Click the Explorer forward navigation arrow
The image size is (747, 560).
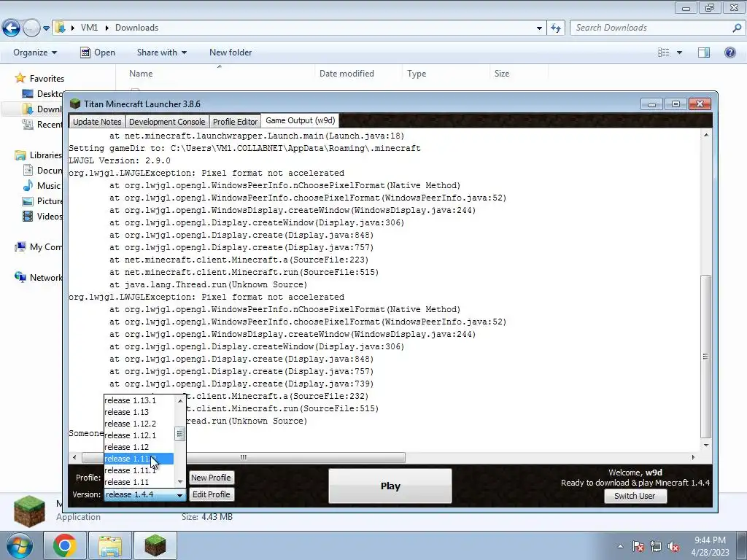point(31,28)
